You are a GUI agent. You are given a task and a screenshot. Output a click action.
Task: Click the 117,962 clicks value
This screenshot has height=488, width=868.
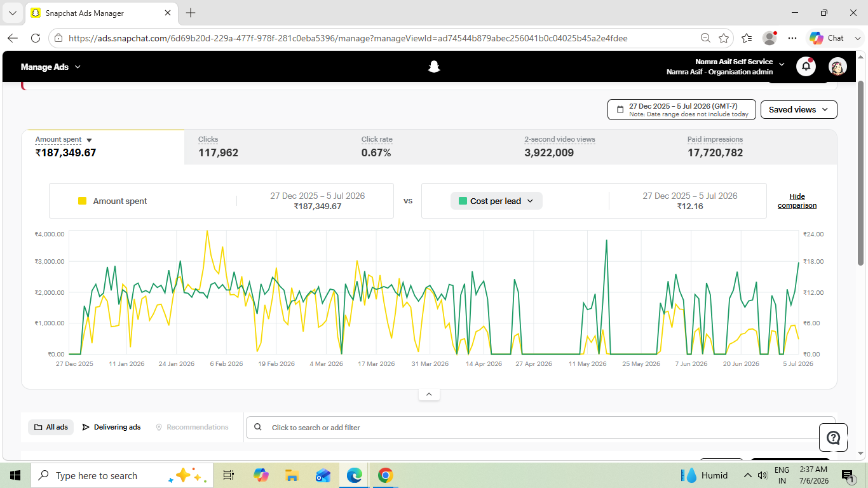218,152
